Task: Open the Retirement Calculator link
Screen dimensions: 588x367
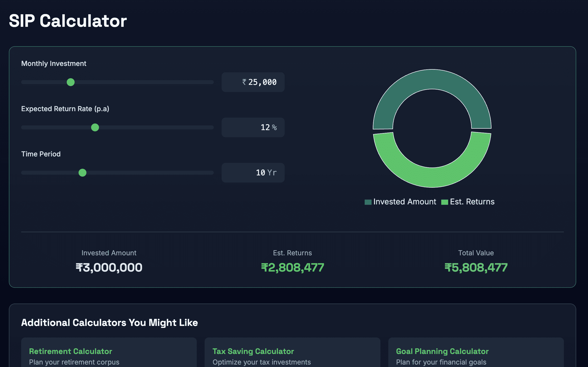Action: click(70, 351)
